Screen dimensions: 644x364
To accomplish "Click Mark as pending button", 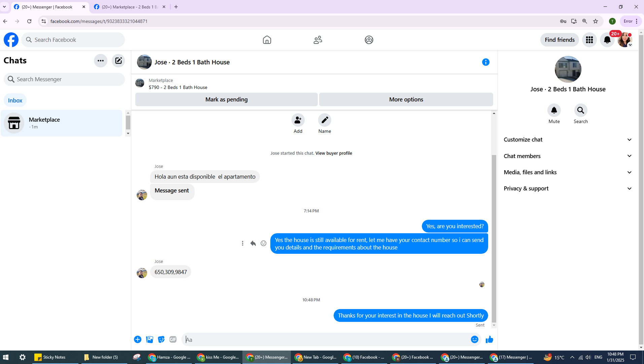I will pyautogui.click(x=227, y=99).
